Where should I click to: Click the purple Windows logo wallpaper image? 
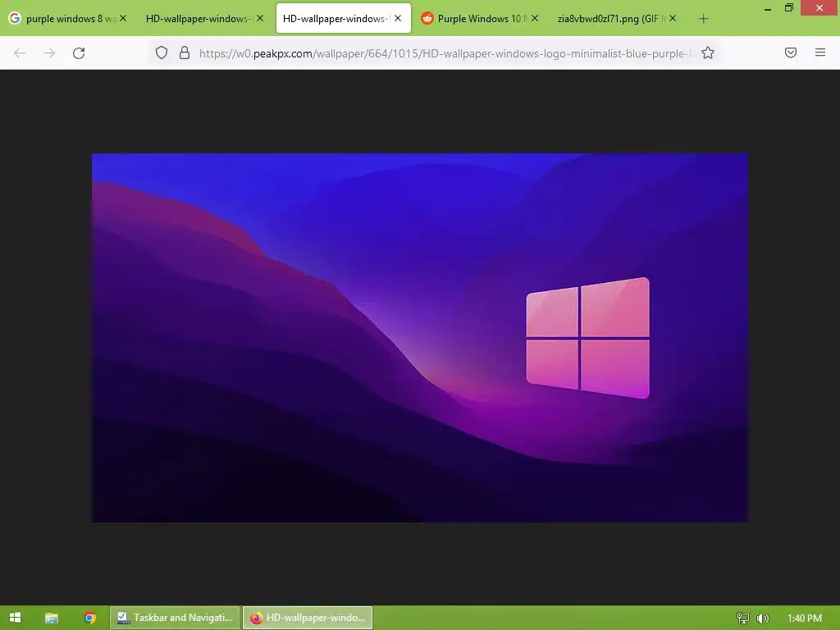420,337
